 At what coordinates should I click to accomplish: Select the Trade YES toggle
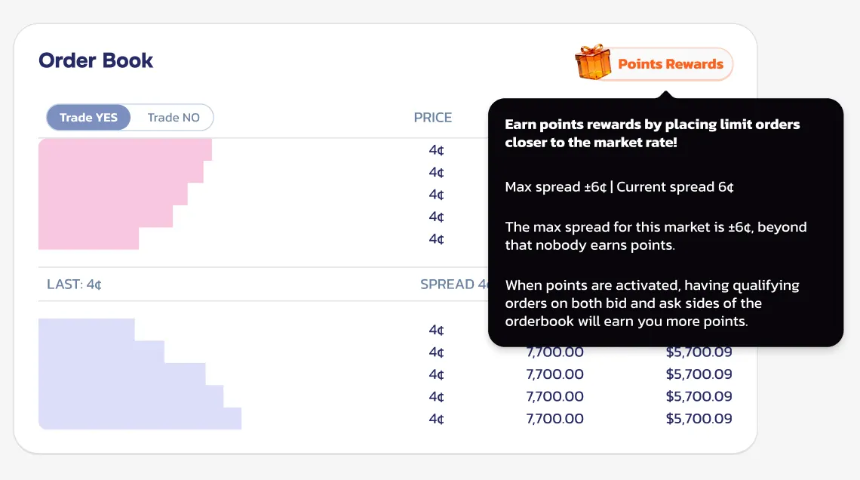coord(88,118)
